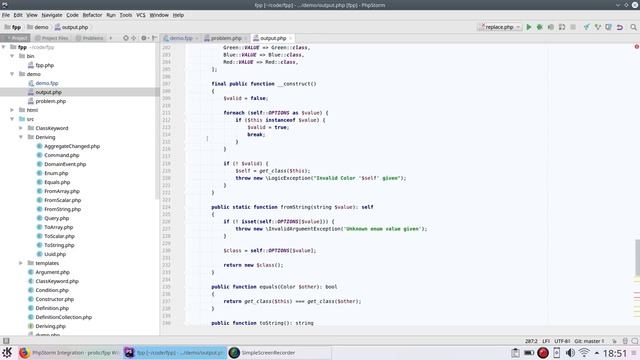Expand the ClassKeyword folder
The image size is (640, 360).
[21, 128]
